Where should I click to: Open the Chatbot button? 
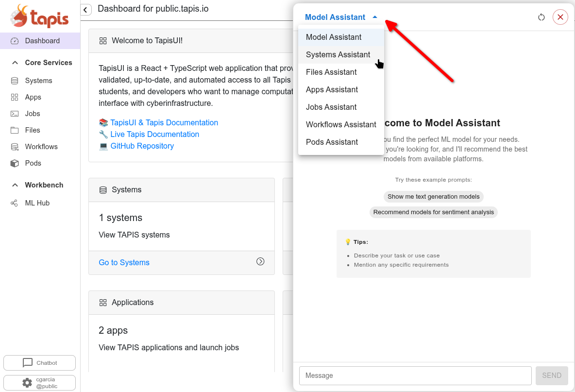(x=39, y=363)
